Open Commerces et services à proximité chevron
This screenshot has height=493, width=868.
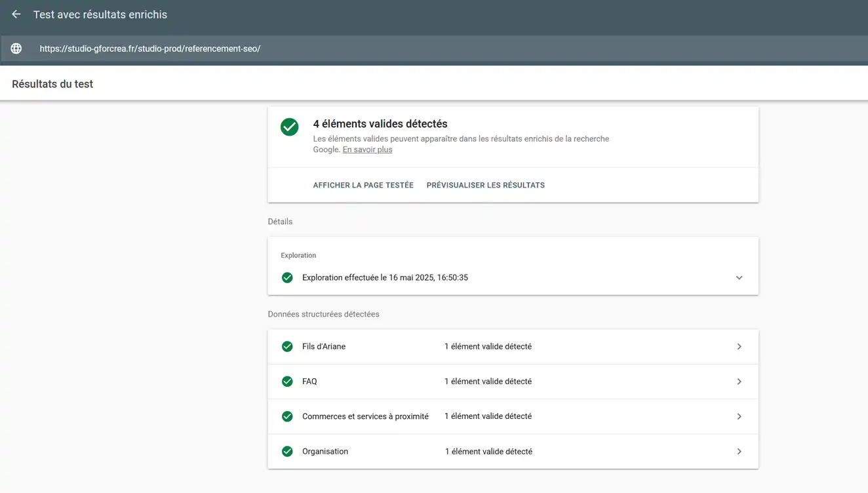pyautogui.click(x=739, y=416)
